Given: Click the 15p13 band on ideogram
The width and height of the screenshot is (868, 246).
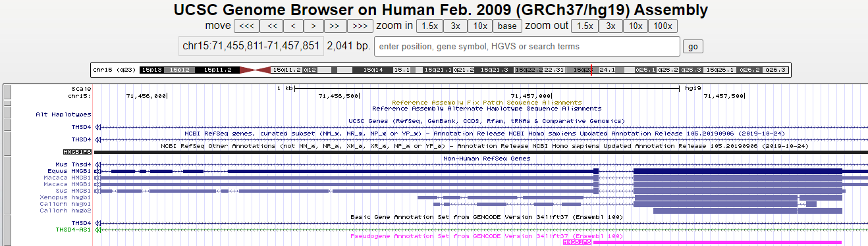Looking at the screenshot, I should (151, 70).
